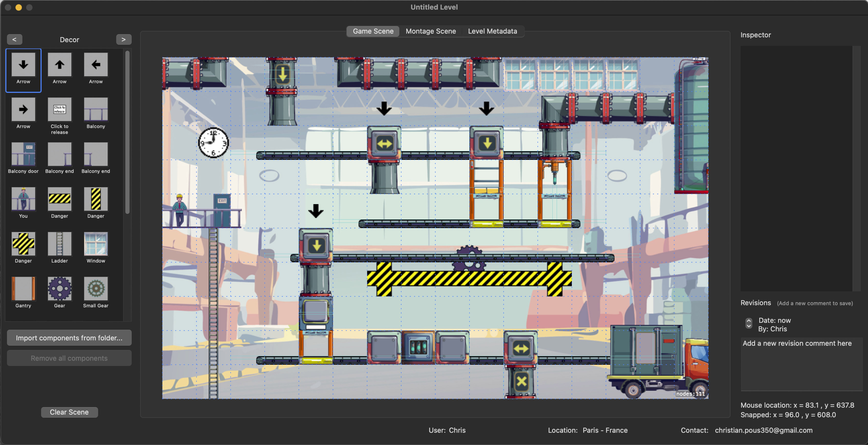Image resolution: width=868 pixels, height=445 pixels.
Task: Switch to the Montage Scene tab
Action: click(430, 31)
